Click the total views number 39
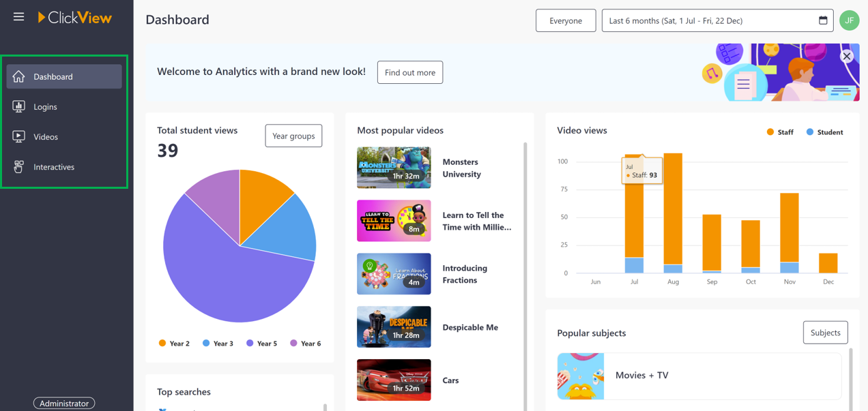The height and width of the screenshot is (411, 868). pos(168,151)
